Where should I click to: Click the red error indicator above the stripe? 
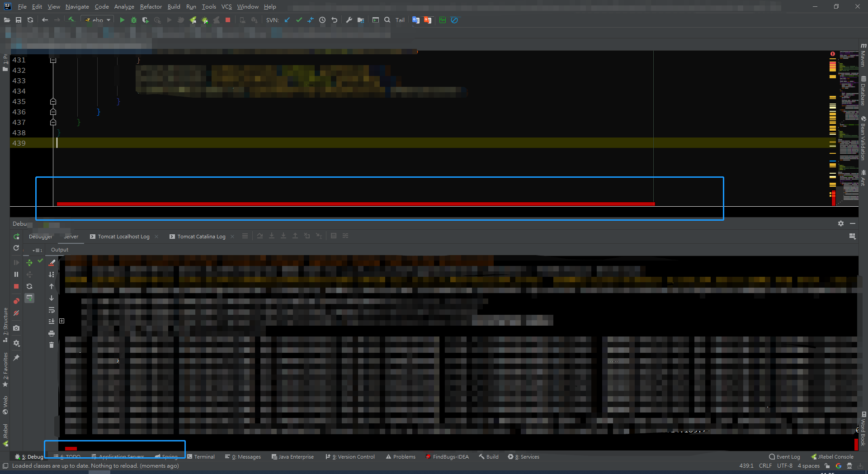click(x=833, y=54)
